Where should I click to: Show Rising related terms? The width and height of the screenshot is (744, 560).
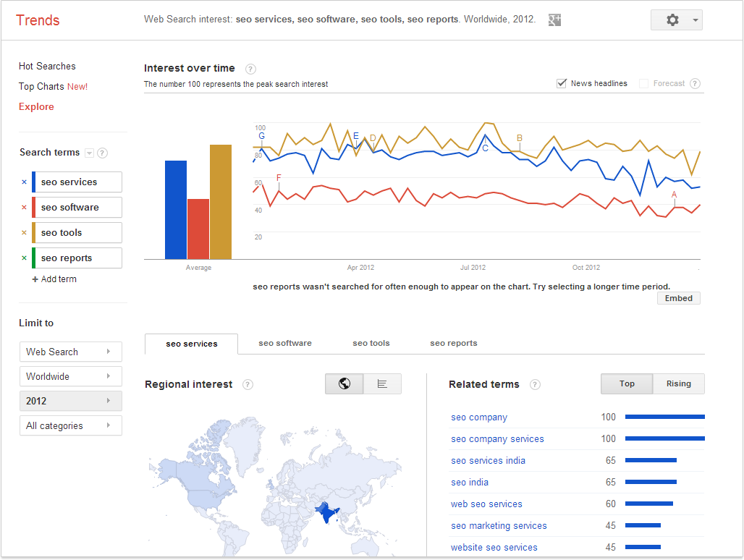pyautogui.click(x=679, y=383)
